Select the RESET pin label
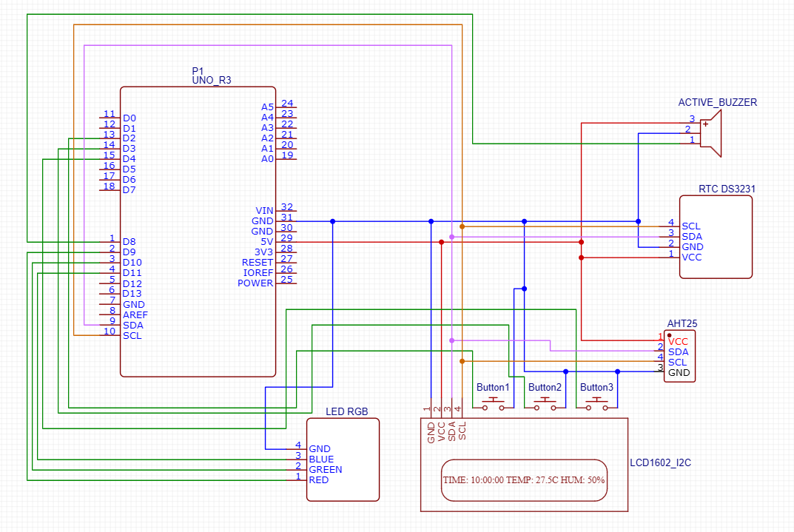The height and width of the screenshot is (532, 794). click(x=258, y=262)
